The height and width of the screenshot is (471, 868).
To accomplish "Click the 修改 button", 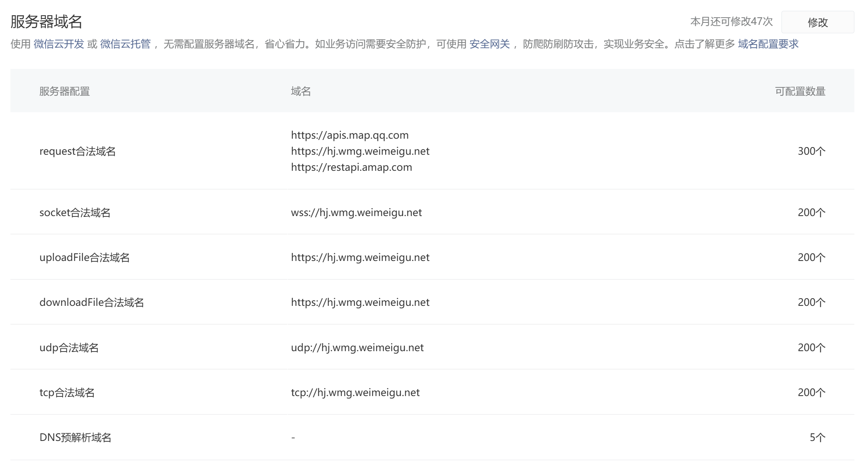I will pyautogui.click(x=817, y=22).
